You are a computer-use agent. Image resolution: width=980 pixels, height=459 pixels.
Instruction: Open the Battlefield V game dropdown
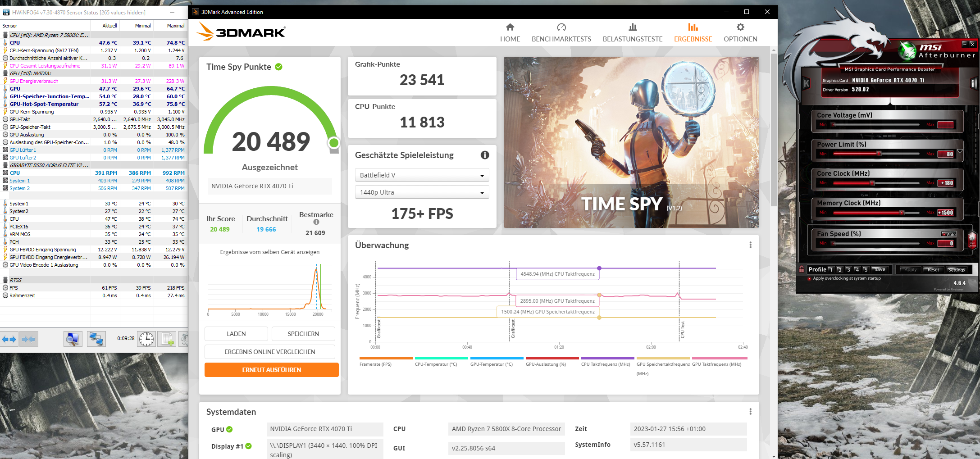point(422,175)
